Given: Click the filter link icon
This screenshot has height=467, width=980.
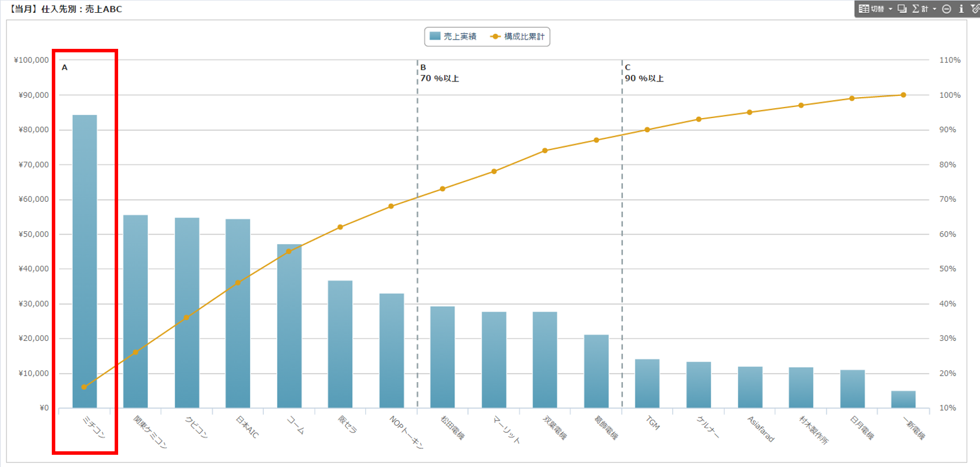Looking at the screenshot, I should [x=975, y=9].
